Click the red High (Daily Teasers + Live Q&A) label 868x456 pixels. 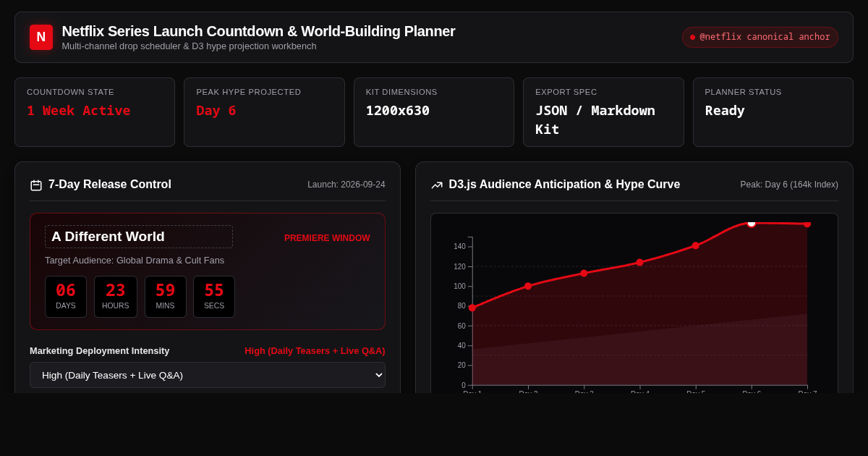(x=315, y=350)
